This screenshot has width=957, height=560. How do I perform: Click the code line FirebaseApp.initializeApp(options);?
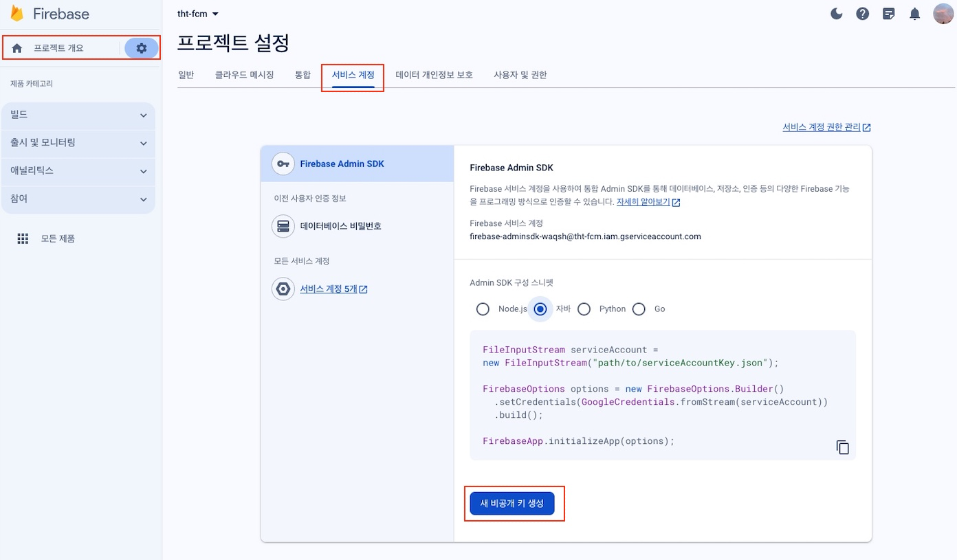click(x=579, y=441)
